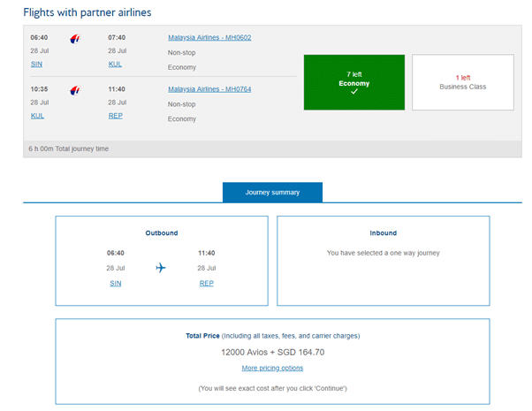Click KUL departure link for flight MH0764
Image resolution: width=532 pixels, height=411 pixels.
37,116
